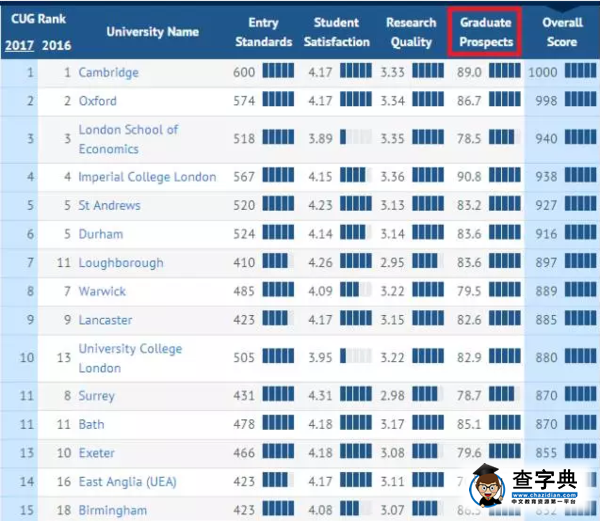Viewport: 600px width, 521px height.
Task: Open the Lancaster university link
Action: click(105, 320)
